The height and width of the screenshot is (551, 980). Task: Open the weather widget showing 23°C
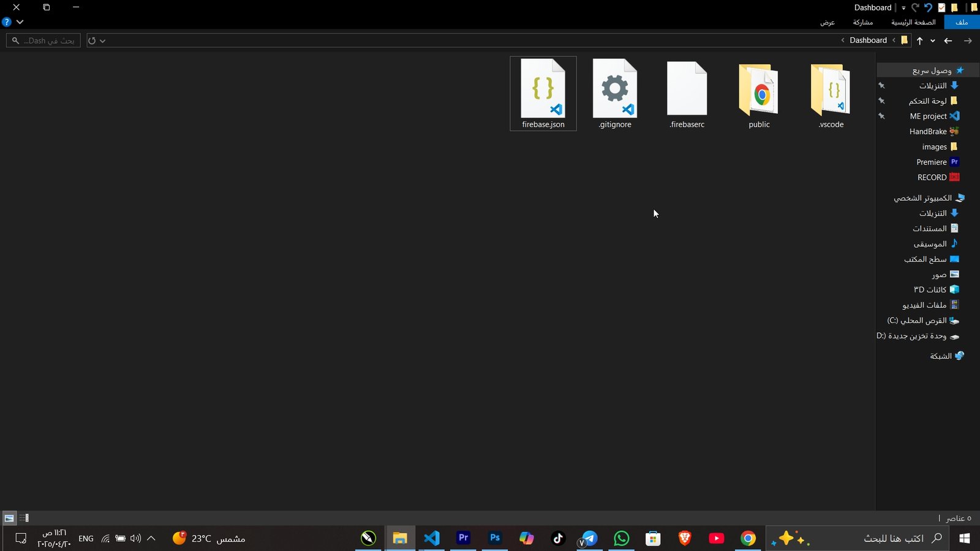209,538
